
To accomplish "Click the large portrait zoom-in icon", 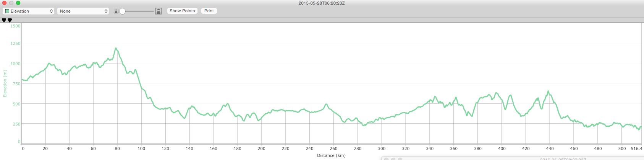I will 159,11.
